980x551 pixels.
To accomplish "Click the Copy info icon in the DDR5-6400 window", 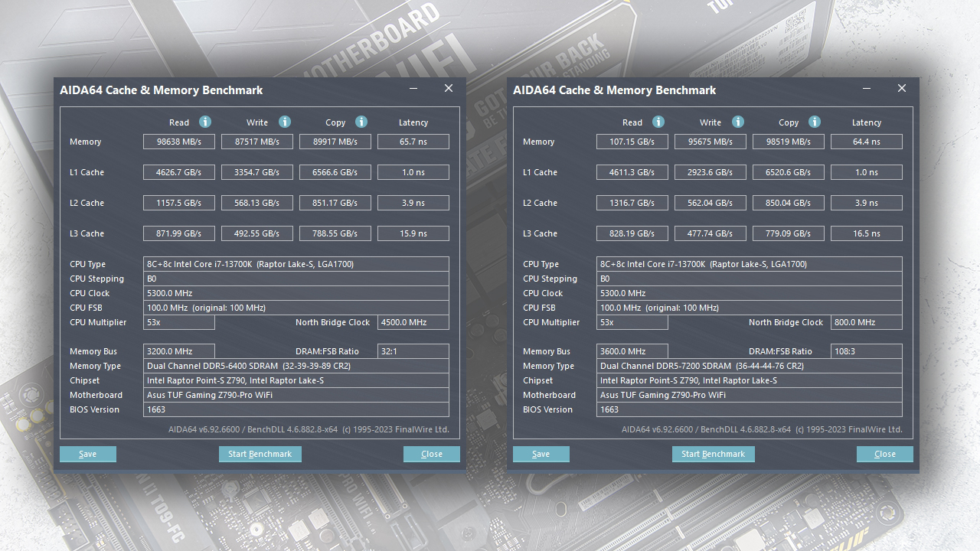I will click(361, 122).
